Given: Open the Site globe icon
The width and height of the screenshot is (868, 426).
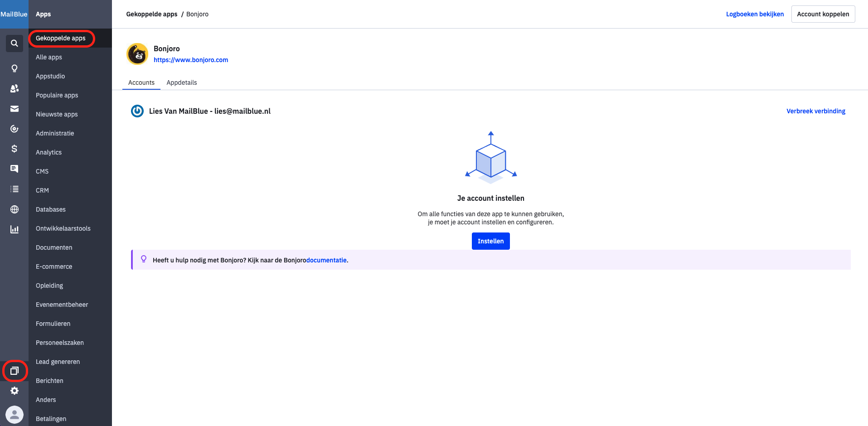Looking at the screenshot, I should tap(15, 209).
